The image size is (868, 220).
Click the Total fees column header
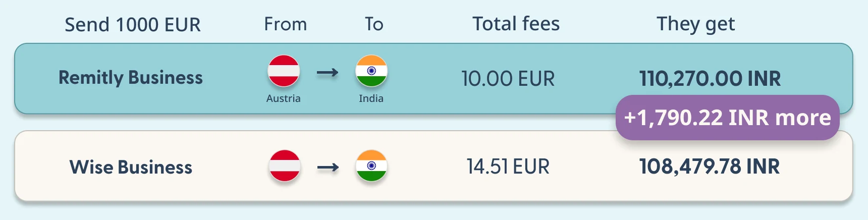point(516,24)
